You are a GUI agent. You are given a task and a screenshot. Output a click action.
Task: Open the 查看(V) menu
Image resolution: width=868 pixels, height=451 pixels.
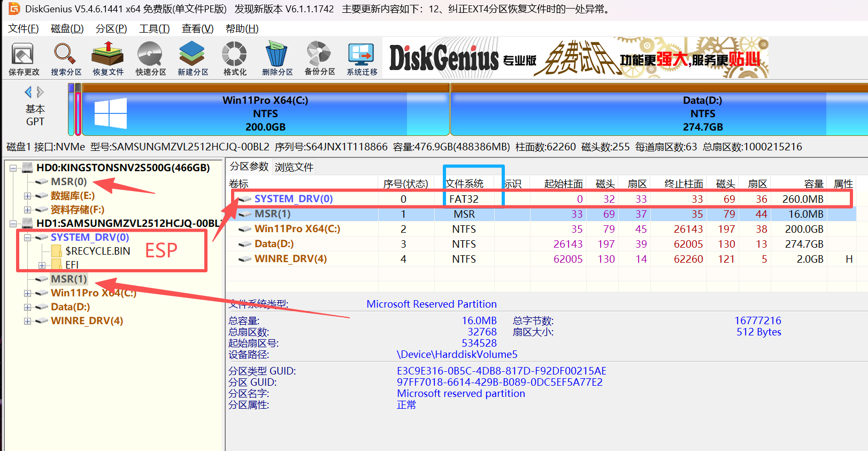coord(197,28)
